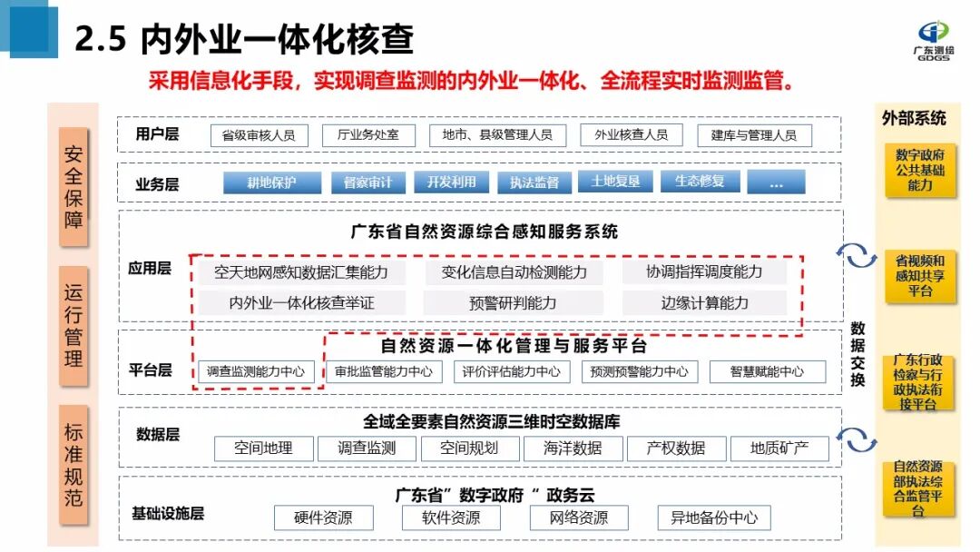Click the 网络资源 box
The height and width of the screenshot is (552, 980).
579,517
